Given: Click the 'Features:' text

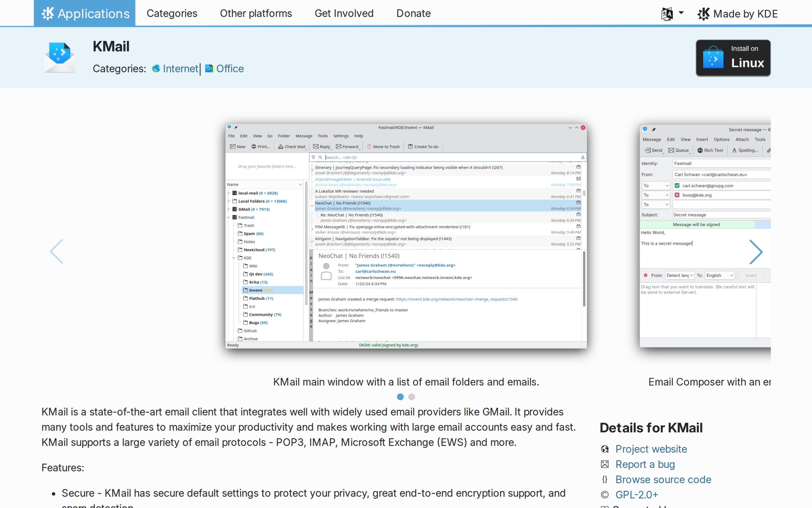Looking at the screenshot, I should tap(63, 468).
